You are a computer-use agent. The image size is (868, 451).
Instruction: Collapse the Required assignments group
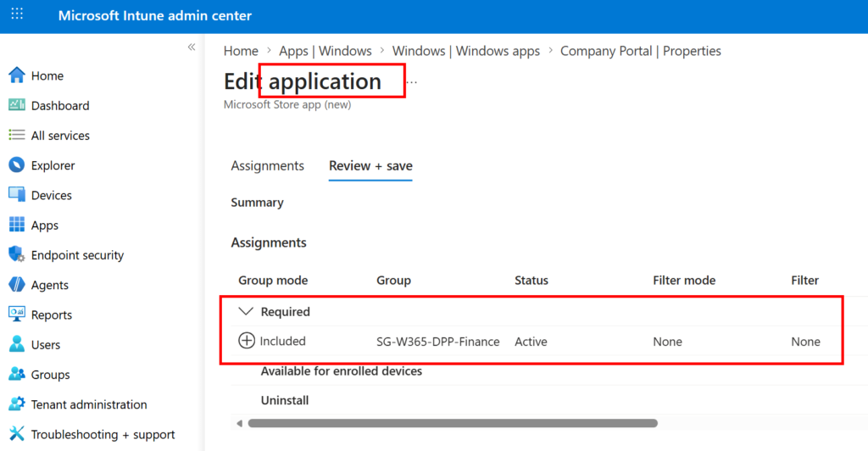pyautogui.click(x=247, y=312)
